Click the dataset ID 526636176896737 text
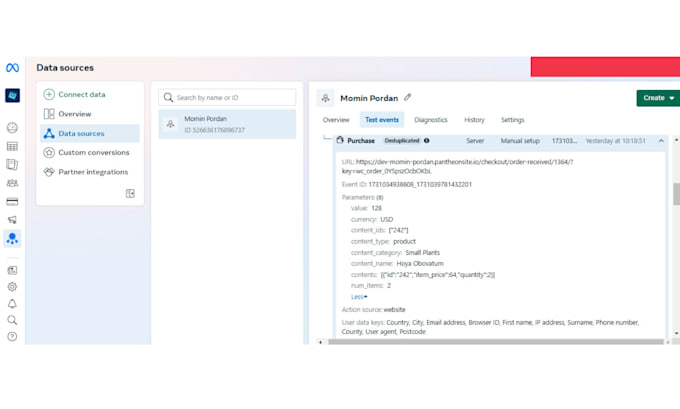680x409 pixels. coord(215,130)
